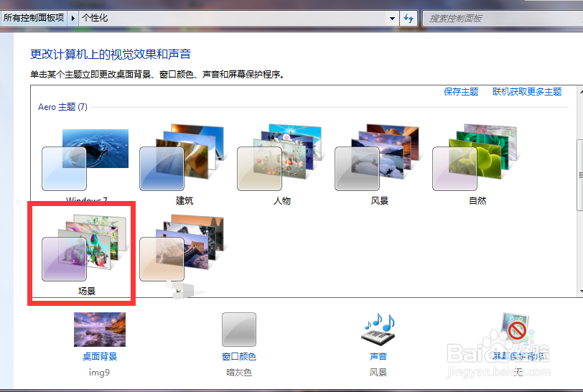The height and width of the screenshot is (392, 583).
Task: Open the 屏幕保护程序 icon
Action: tap(517, 330)
